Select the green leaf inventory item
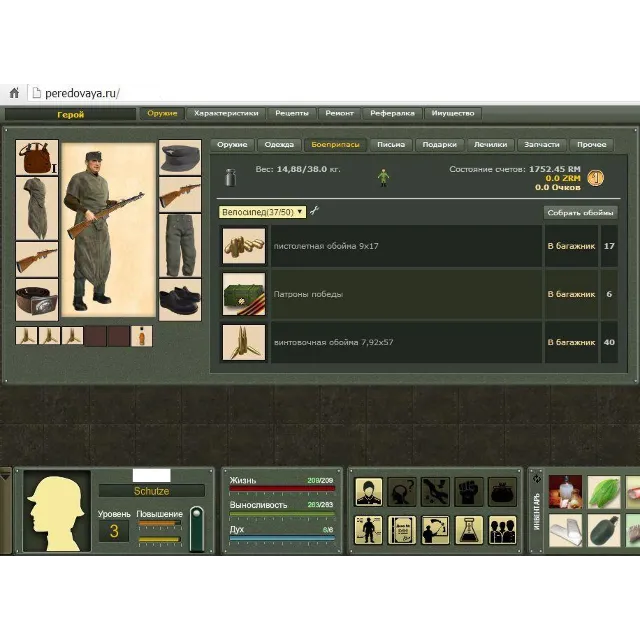 [x=604, y=492]
